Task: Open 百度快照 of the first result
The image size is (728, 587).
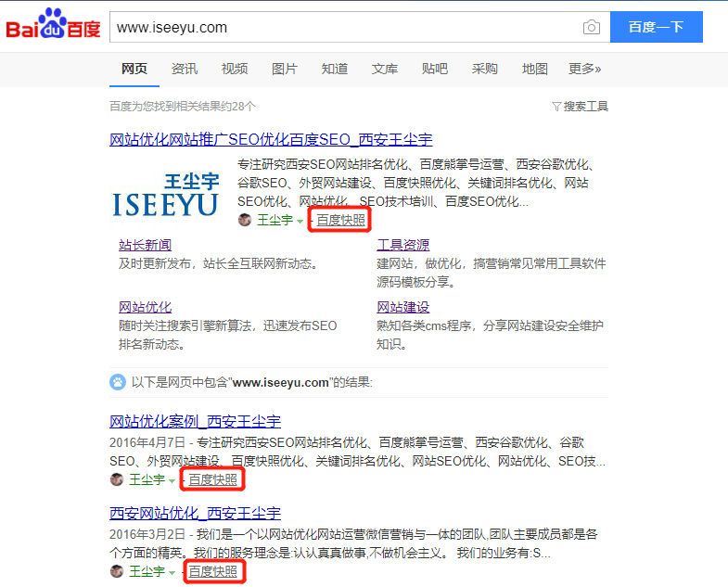Action: pyautogui.click(x=340, y=220)
